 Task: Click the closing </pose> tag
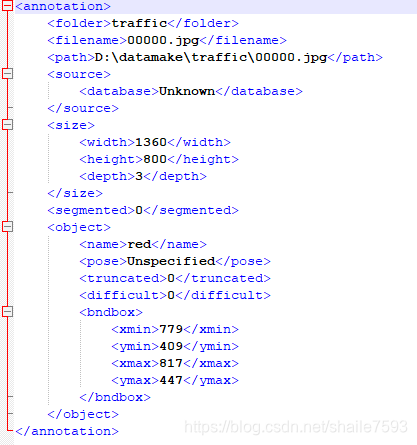pyautogui.click(x=243, y=261)
